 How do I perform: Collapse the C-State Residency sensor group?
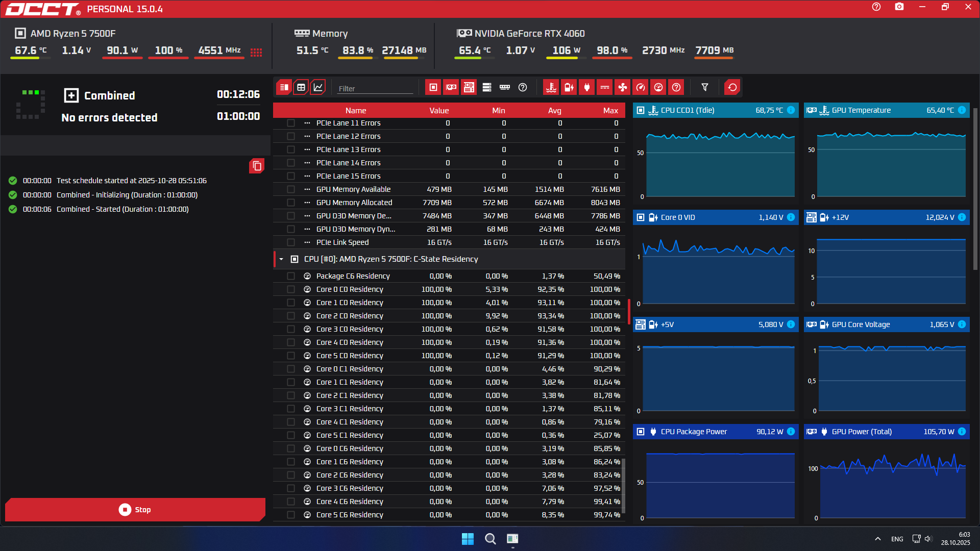tap(281, 259)
